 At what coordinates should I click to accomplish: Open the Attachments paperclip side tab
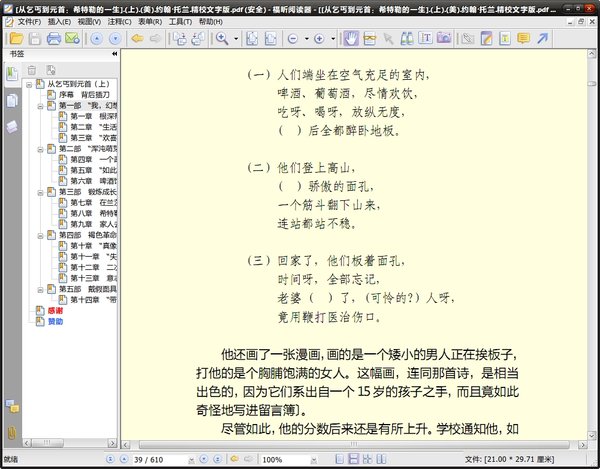click(12, 433)
